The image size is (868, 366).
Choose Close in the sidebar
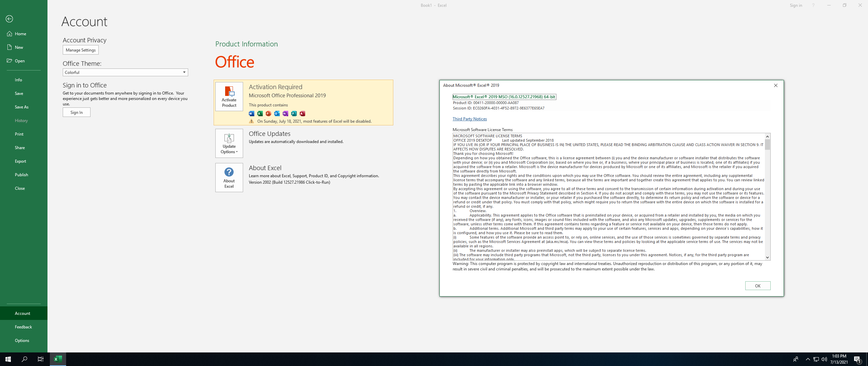tap(24, 188)
